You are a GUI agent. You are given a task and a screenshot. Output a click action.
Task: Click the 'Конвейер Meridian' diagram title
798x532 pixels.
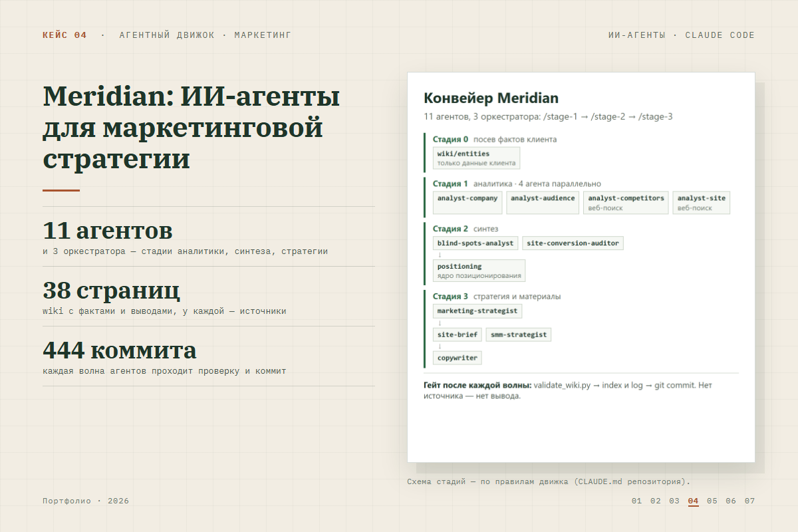click(491, 98)
